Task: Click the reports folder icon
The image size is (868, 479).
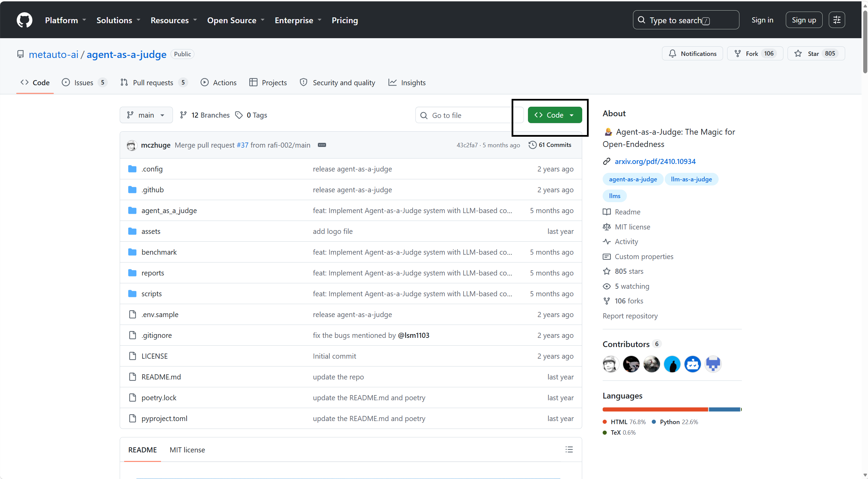Action: click(x=132, y=273)
